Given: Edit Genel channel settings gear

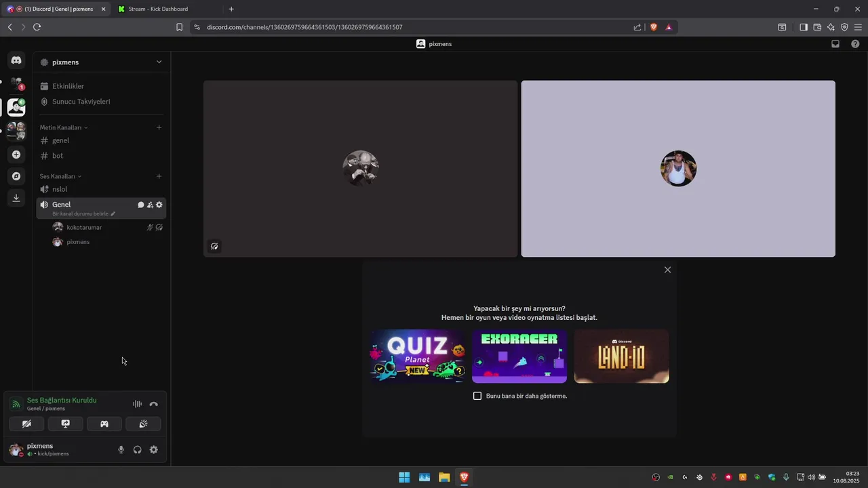Looking at the screenshot, I should click(159, 205).
